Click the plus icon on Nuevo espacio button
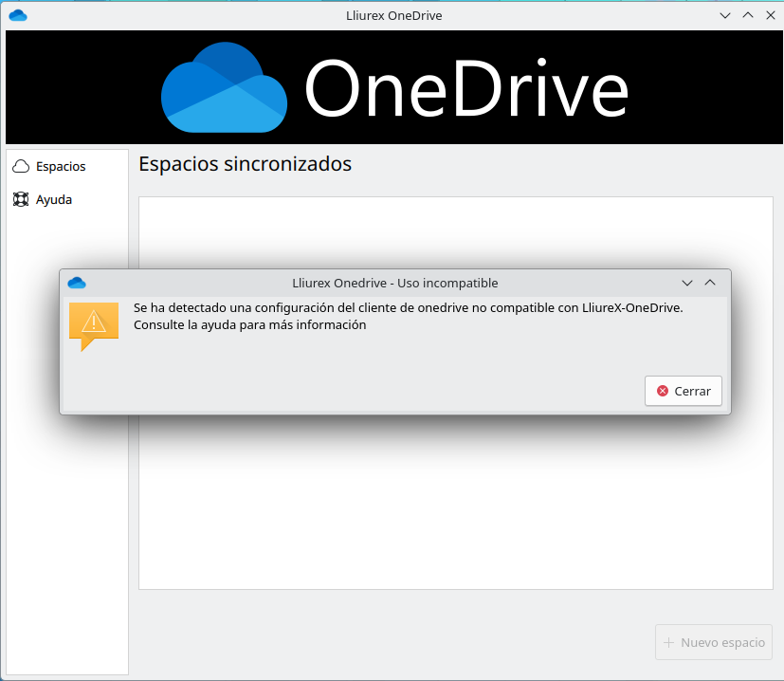The width and height of the screenshot is (784, 681). tap(670, 642)
